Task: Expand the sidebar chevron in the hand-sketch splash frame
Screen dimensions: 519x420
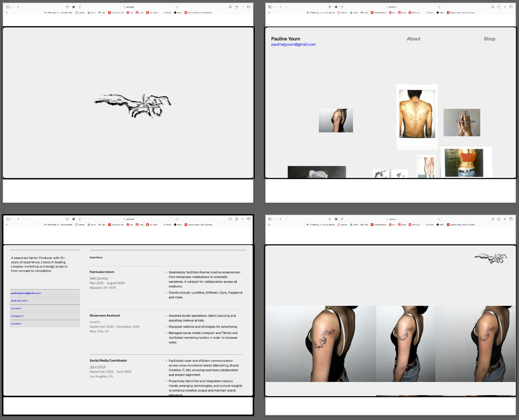Action: (x=13, y=7)
